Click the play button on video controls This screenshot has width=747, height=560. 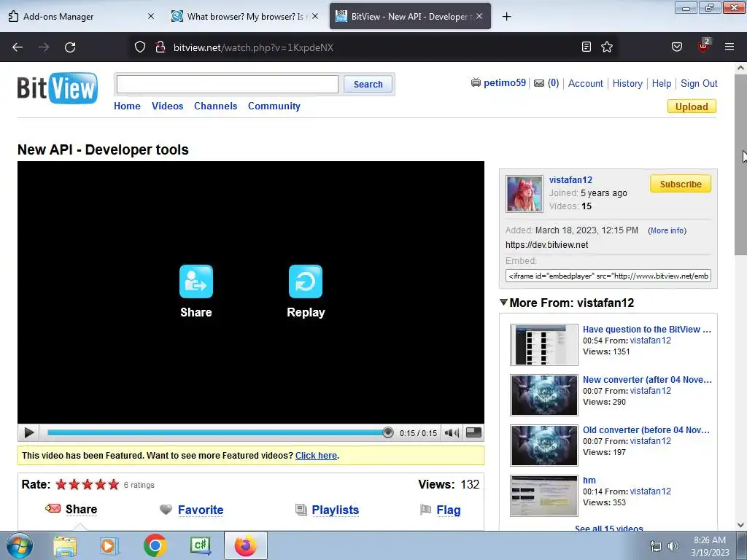pyautogui.click(x=28, y=433)
